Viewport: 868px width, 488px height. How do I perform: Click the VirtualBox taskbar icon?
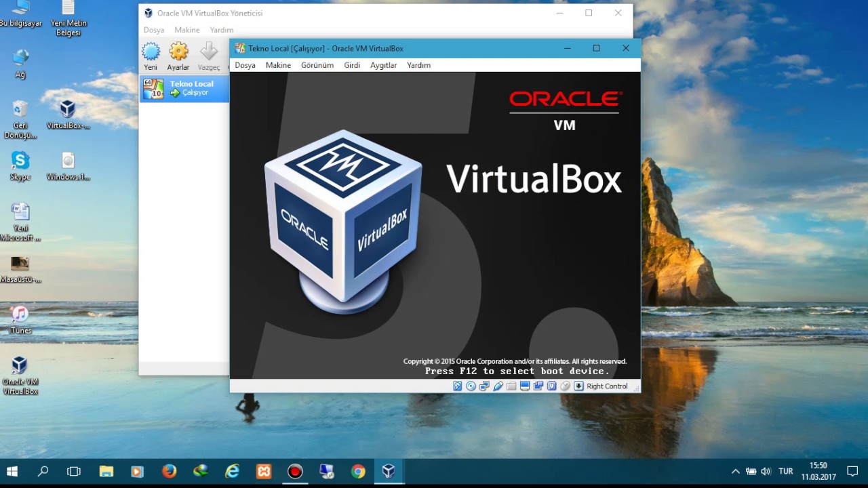[x=389, y=472]
